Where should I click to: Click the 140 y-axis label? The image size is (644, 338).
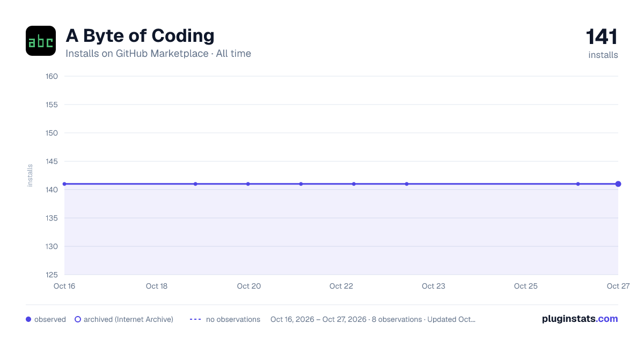tap(52, 190)
